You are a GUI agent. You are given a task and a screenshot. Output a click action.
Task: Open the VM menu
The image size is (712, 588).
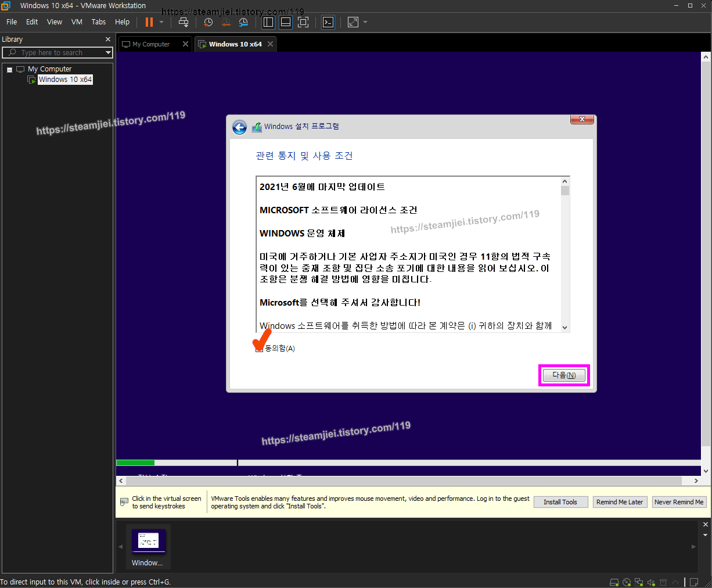[77, 22]
